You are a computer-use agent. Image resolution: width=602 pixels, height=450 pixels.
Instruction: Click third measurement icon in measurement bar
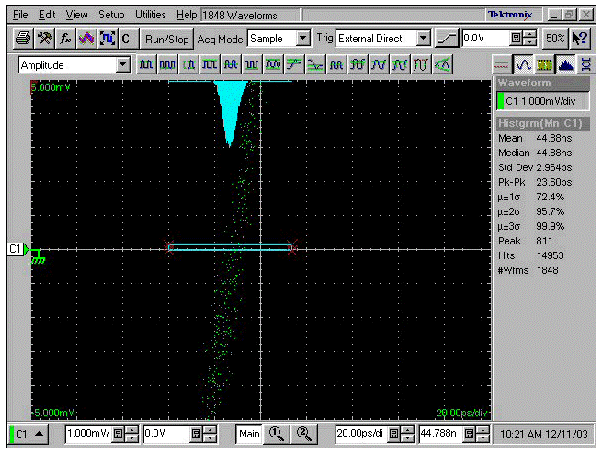point(189,65)
